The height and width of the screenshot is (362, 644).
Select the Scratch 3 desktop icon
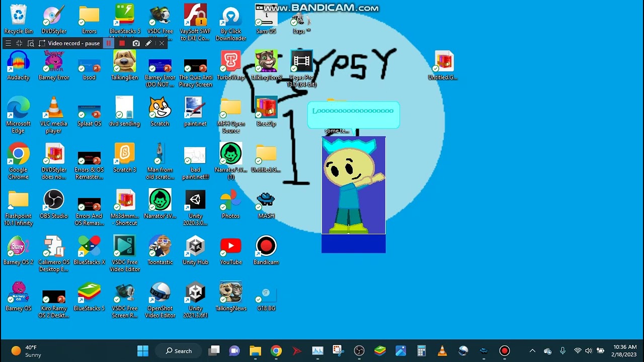pyautogui.click(x=125, y=158)
